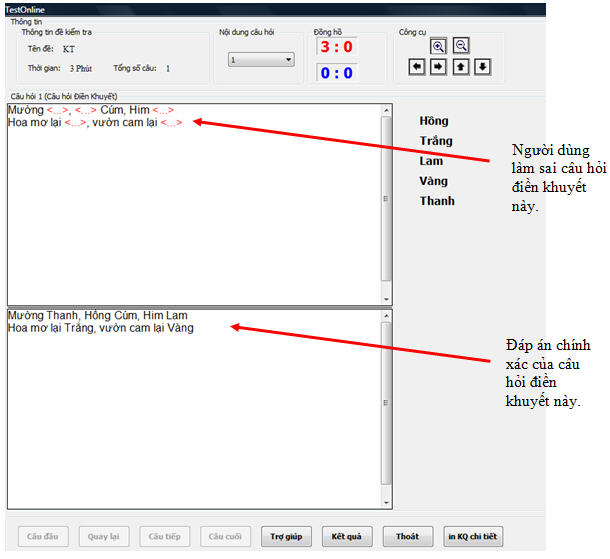
Task: Click the question panel scrollbar up arrow
Action: [x=386, y=110]
